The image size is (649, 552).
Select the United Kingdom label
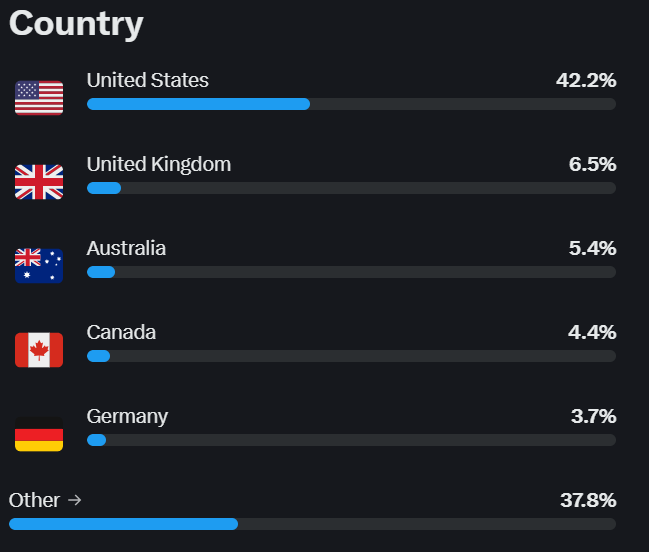click(159, 164)
